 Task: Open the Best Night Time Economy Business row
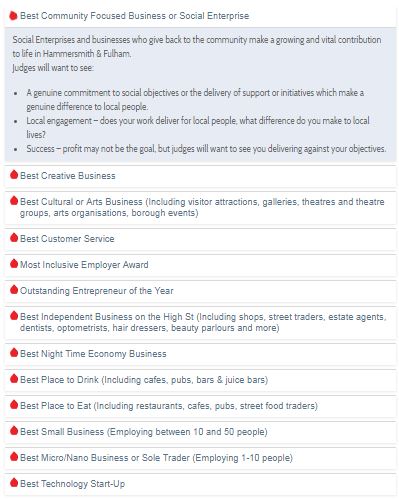pyautogui.click(x=200, y=354)
